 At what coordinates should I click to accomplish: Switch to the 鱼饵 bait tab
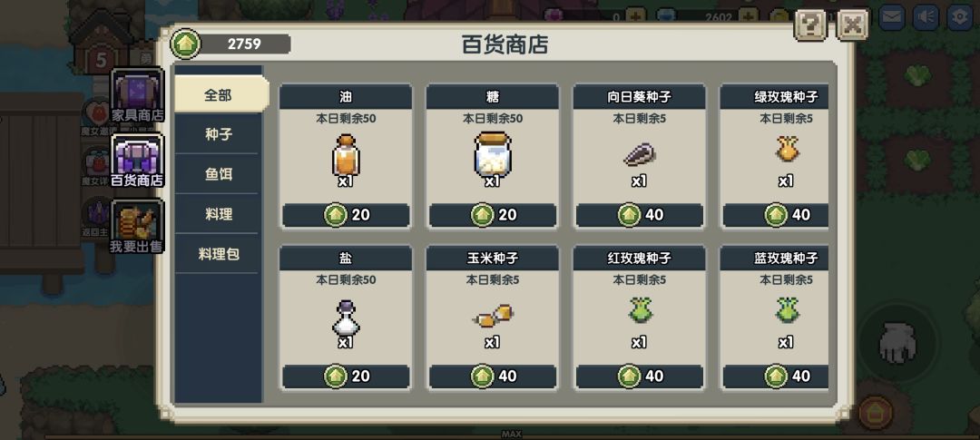tap(218, 174)
